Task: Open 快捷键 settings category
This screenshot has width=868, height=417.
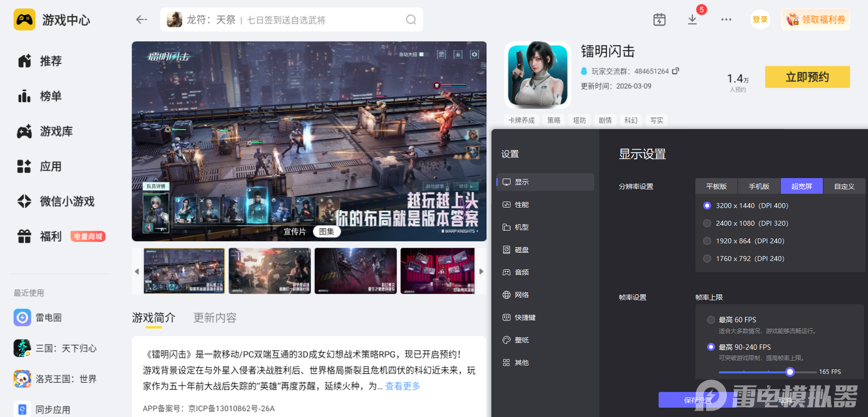Action: (545, 317)
